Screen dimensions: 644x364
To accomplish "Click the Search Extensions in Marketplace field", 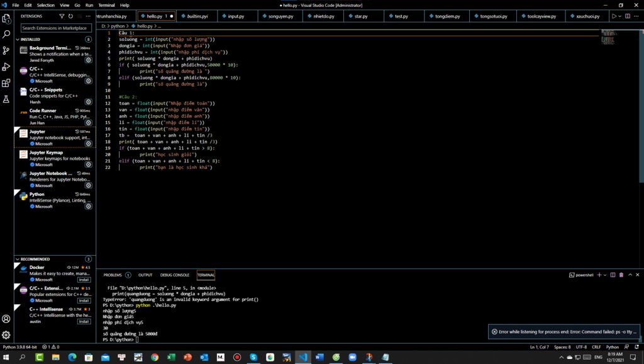I will pos(56,28).
